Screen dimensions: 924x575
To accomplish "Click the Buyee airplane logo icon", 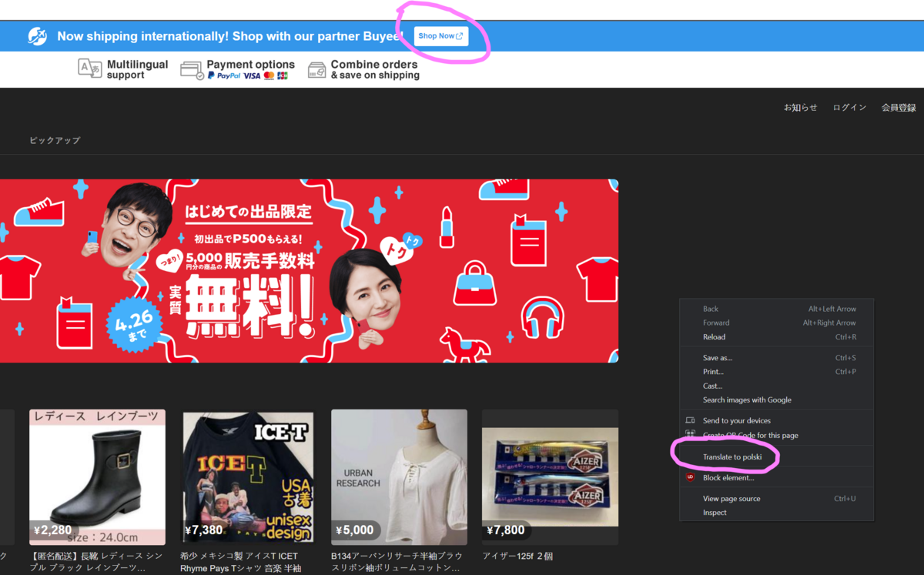I will [x=38, y=36].
